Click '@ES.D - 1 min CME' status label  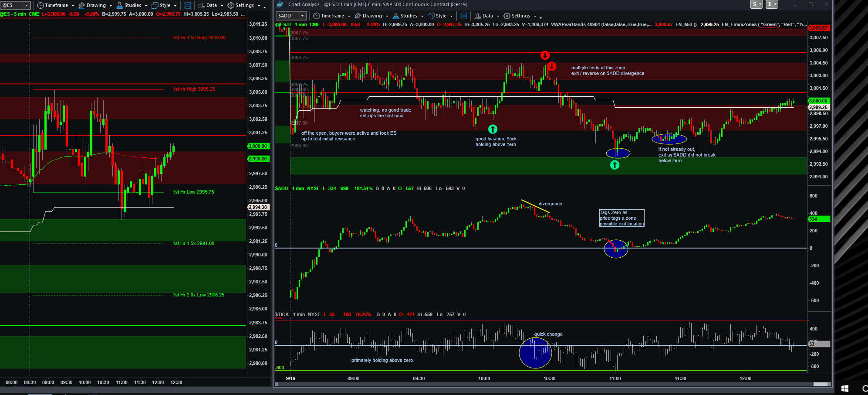tap(297, 24)
